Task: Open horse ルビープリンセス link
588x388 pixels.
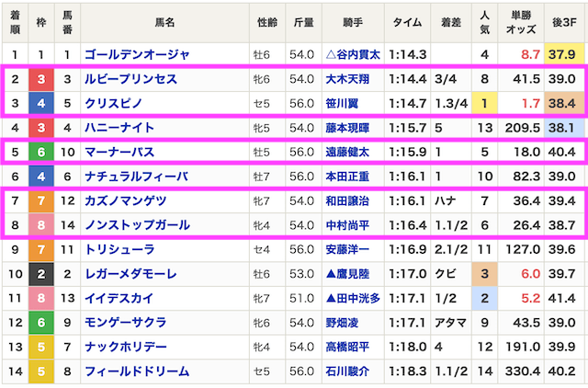Action: tap(130, 79)
